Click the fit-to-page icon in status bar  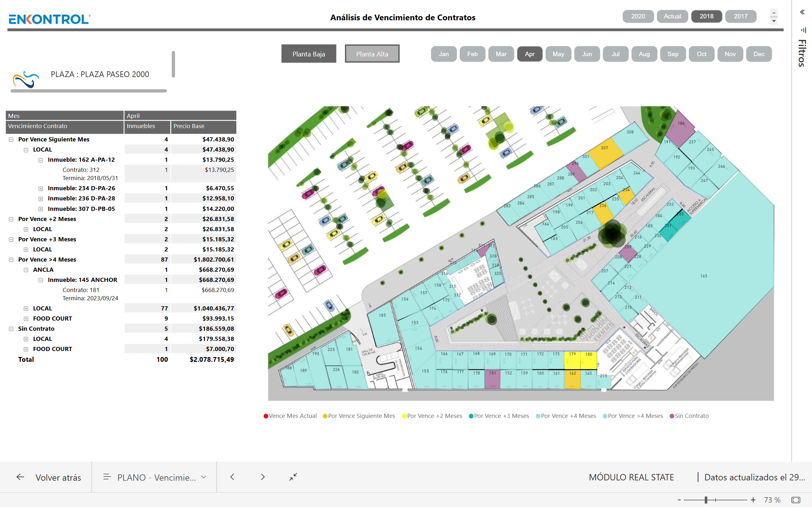point(796,500)
